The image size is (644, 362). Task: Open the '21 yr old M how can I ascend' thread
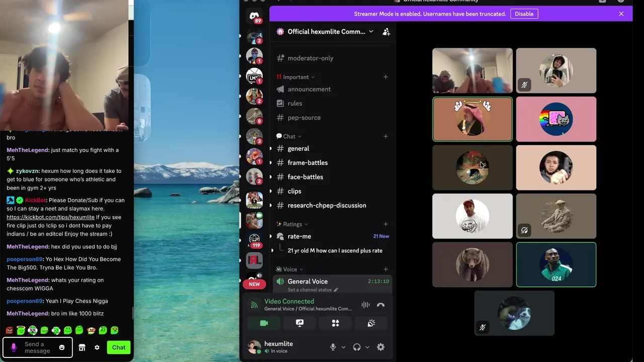[x=335, y=250]
